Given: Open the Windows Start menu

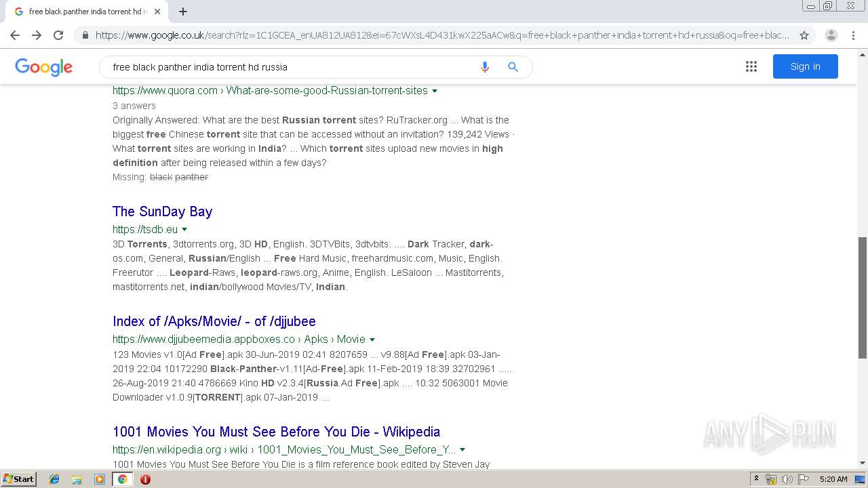Looking at the screenshot, I should point(19,479).
